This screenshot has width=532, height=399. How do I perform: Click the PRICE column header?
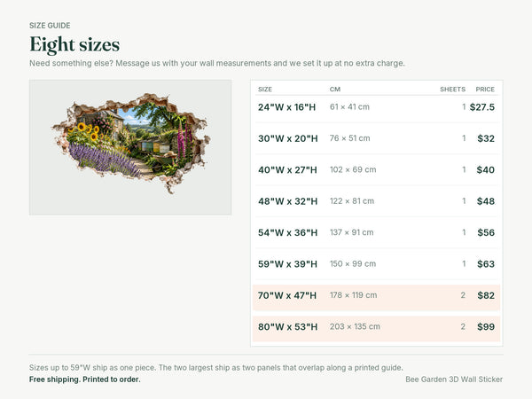click(485, 90)
